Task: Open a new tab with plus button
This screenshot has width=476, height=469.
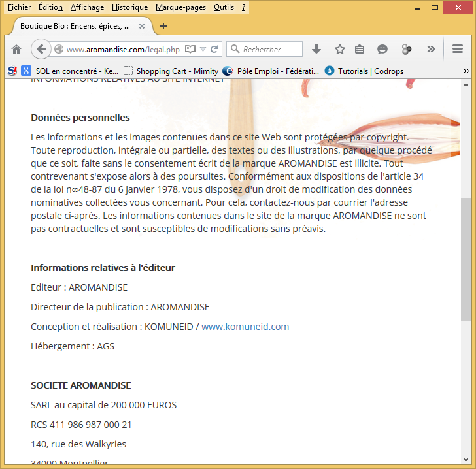Action: pyautogui.click(x=163, y=26)
